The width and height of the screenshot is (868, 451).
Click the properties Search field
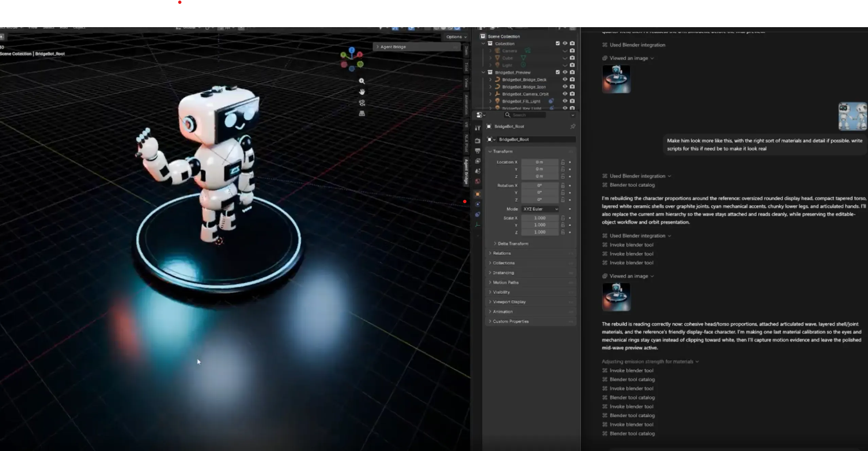(525, 115)
